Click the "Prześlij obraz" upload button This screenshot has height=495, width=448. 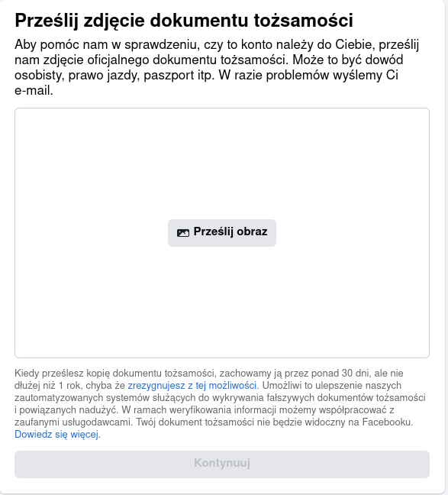tap(222, 233)
